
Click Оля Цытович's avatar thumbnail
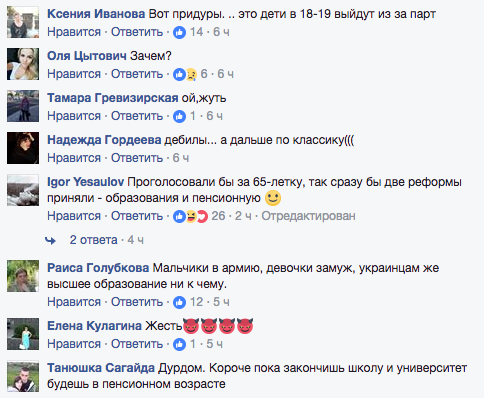tap(23, 64)
